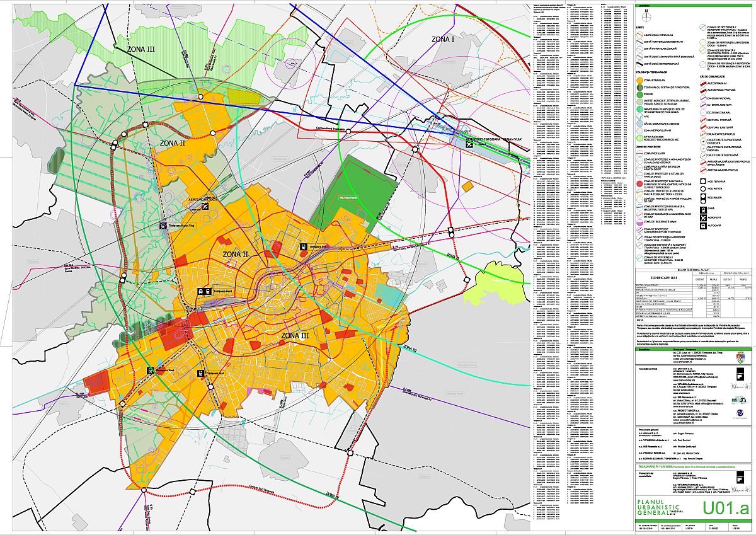
Task: Click the north arrow compass icon
Action: point(646,16)
